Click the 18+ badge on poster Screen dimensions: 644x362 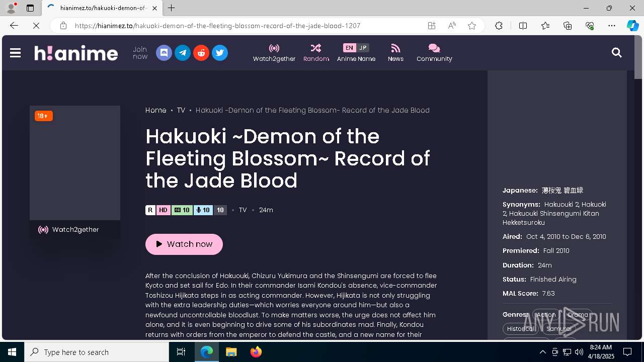43,116
